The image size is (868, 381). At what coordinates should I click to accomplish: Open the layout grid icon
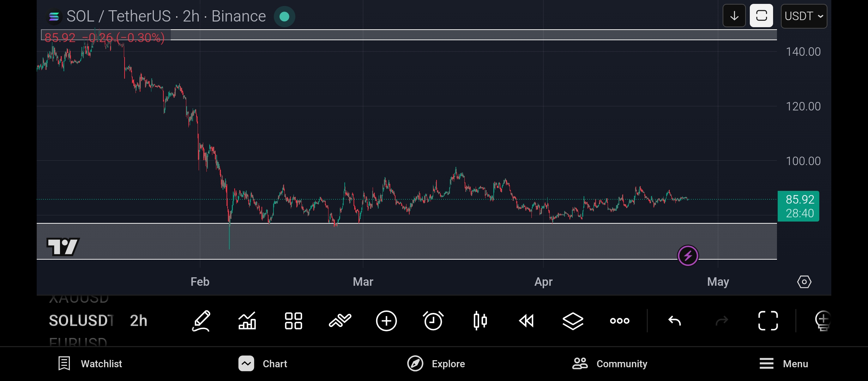point(294,321)
